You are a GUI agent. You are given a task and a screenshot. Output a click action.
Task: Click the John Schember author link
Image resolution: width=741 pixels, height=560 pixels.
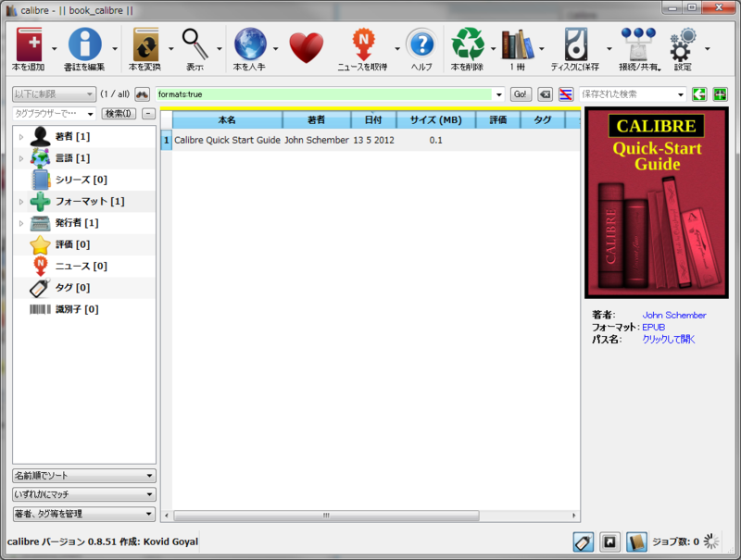click(x=674, y=315)
